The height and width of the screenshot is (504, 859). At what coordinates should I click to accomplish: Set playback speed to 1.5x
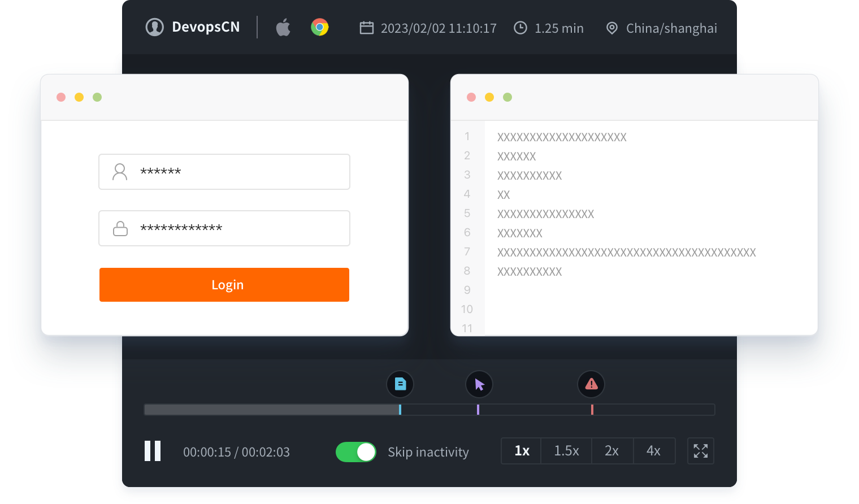tap(566, 451)
